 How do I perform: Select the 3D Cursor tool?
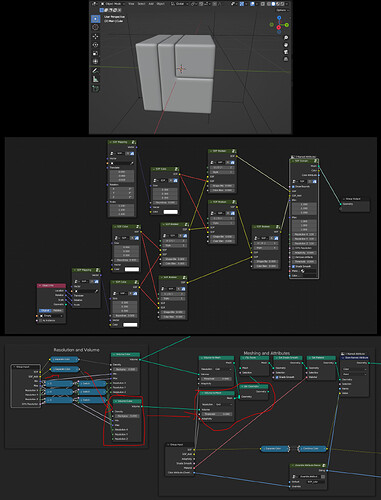pyautogui.click(x=95, y=28)
